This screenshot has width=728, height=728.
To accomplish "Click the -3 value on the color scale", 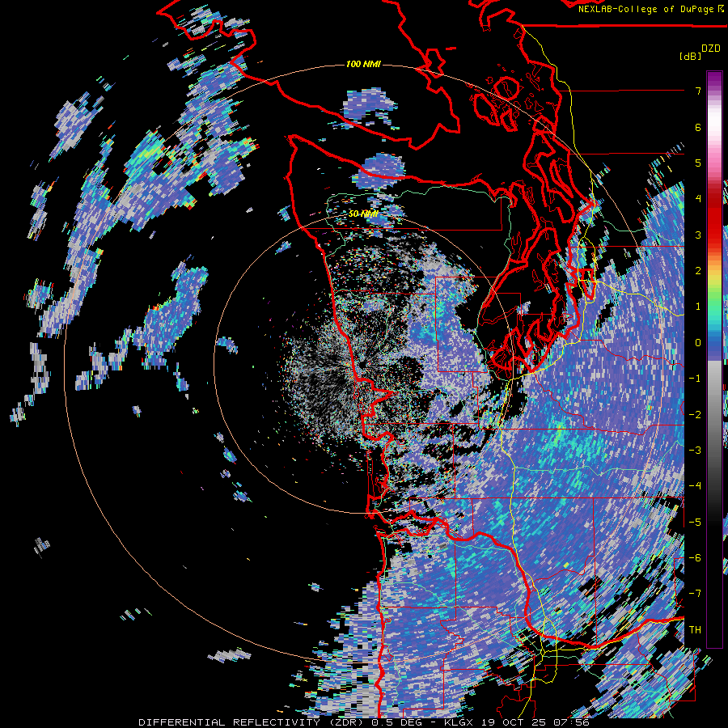I will (695, 451).
